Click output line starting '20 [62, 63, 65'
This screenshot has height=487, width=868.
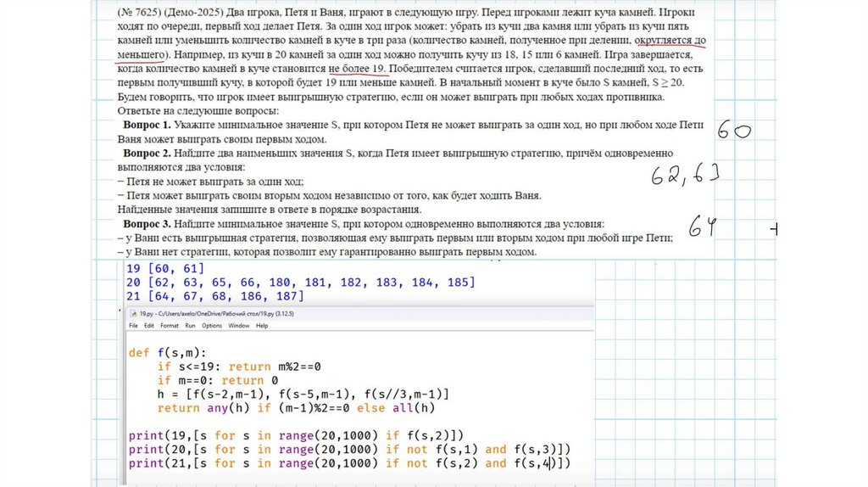click(x=301, y=283)
